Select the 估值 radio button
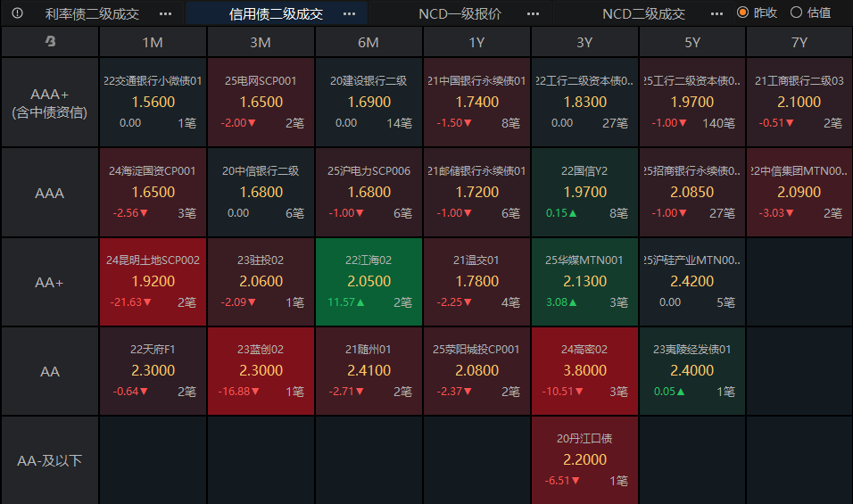 click(x=796, y=12)
